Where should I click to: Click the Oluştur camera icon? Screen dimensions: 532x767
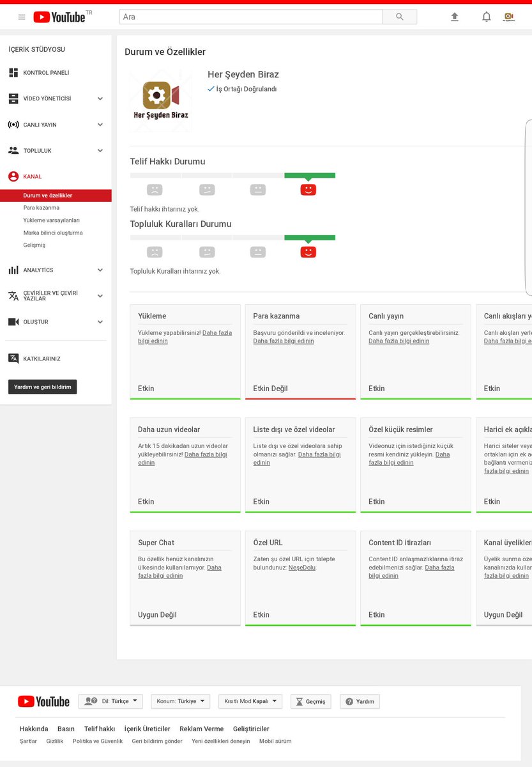click(x=13, y=322)
